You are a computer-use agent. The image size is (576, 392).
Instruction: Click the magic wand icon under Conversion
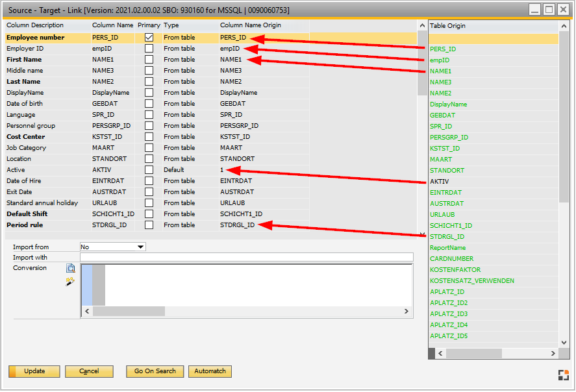tap(71, 282)
